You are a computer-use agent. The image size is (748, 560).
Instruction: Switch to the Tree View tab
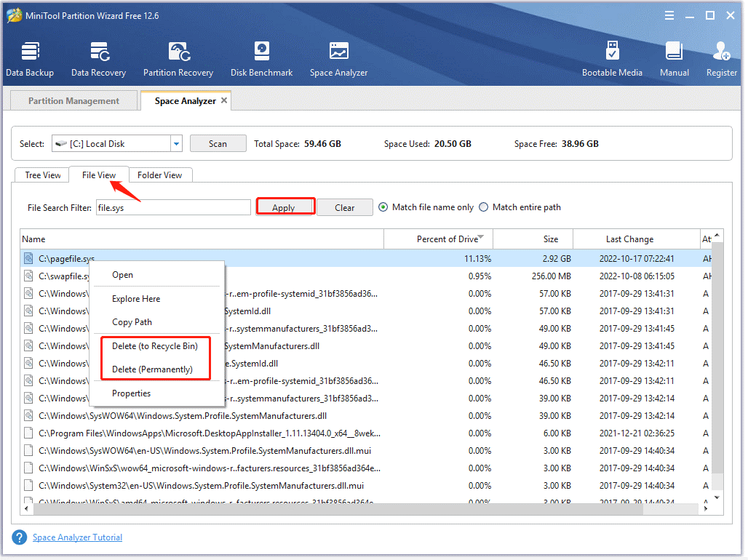[x=41, y=175]
